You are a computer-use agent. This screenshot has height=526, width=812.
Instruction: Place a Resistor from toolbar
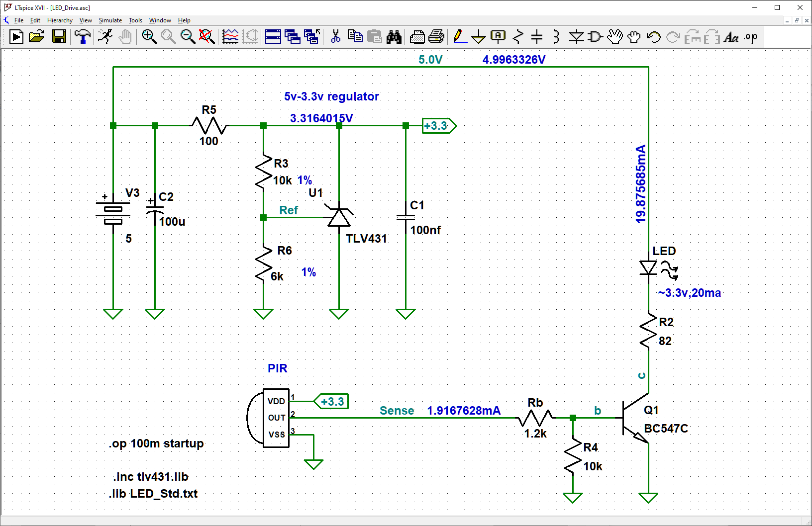click(x=518, y=37)
